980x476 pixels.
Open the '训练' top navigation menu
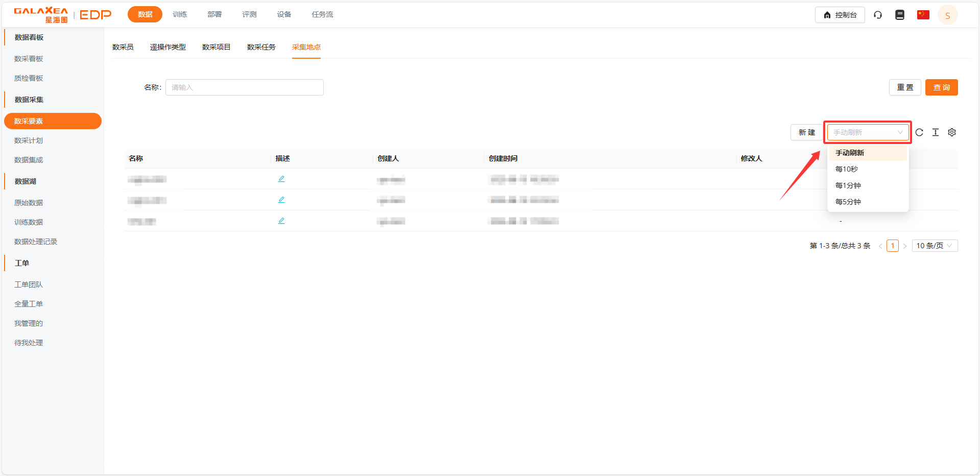180,14
